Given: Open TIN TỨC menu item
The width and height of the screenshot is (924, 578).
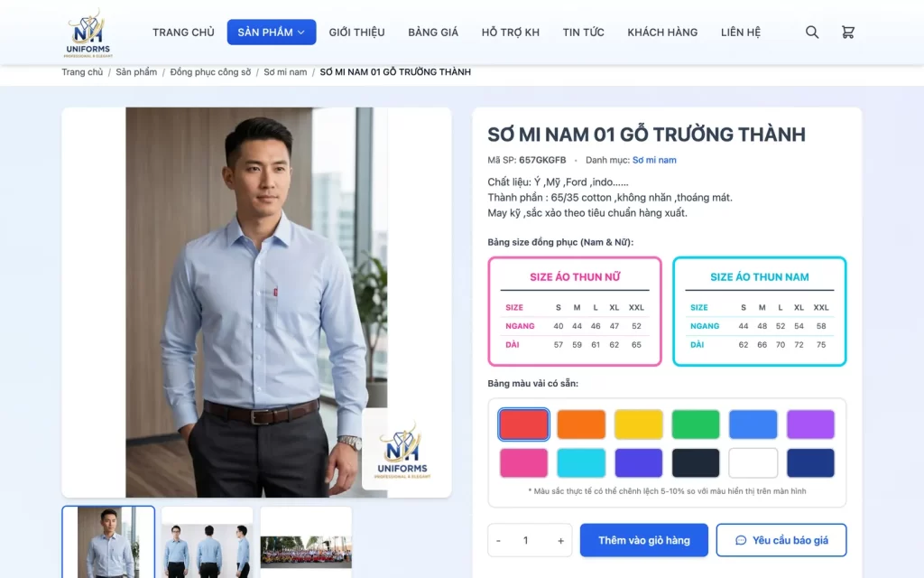Looking at the screenshot, I should (x=584, y=33).
